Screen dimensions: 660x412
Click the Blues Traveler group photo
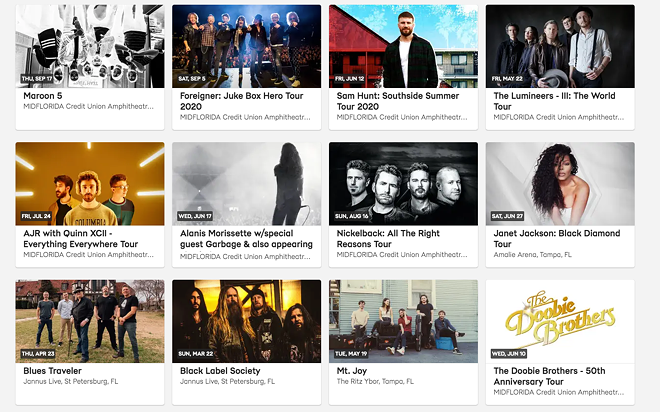click(90, 321)
